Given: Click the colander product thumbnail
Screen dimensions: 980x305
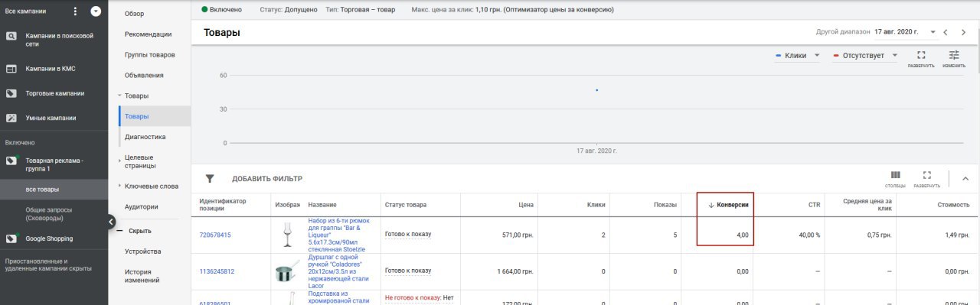Looking at the screenshot, I should (x=288, y=271).
